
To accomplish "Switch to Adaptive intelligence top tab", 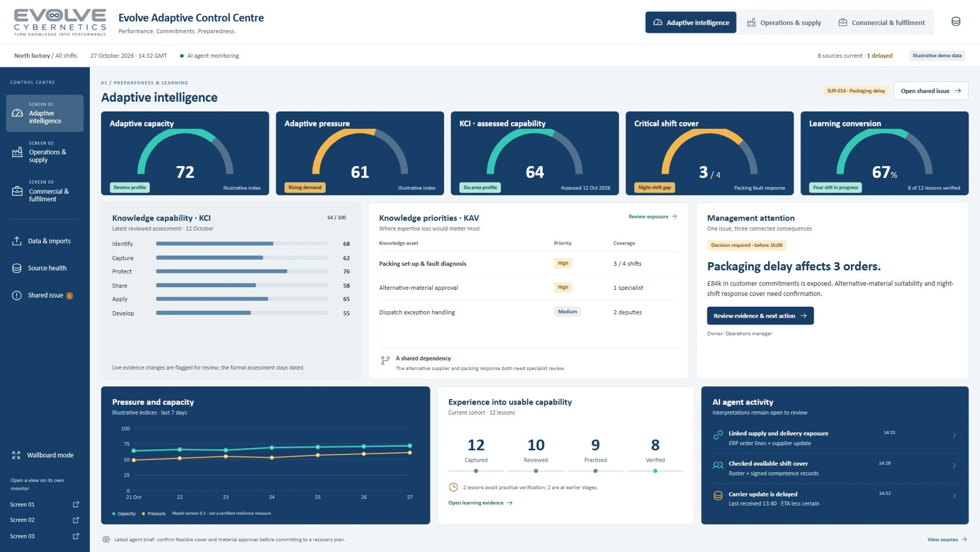I will [690, 22].
